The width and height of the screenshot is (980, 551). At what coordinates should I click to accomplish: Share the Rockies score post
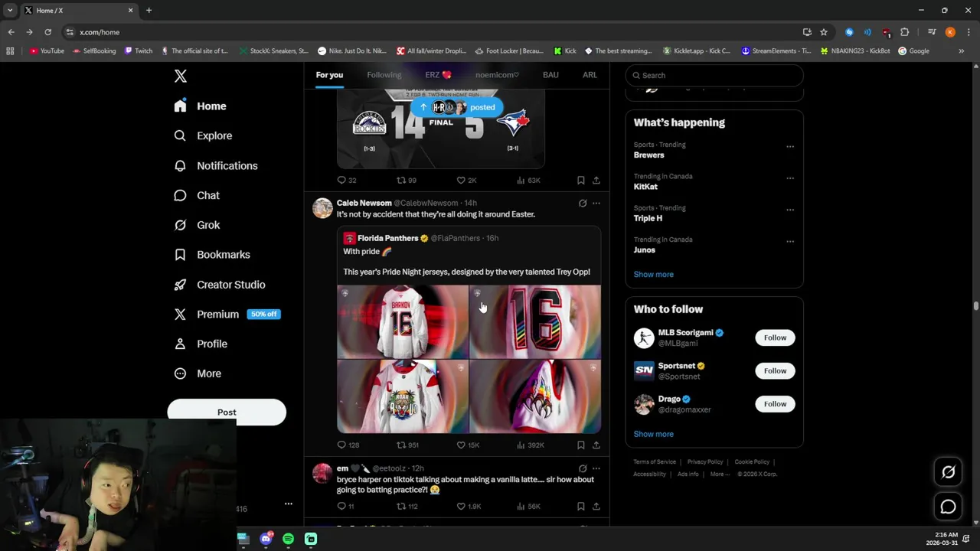coord(596,181)
